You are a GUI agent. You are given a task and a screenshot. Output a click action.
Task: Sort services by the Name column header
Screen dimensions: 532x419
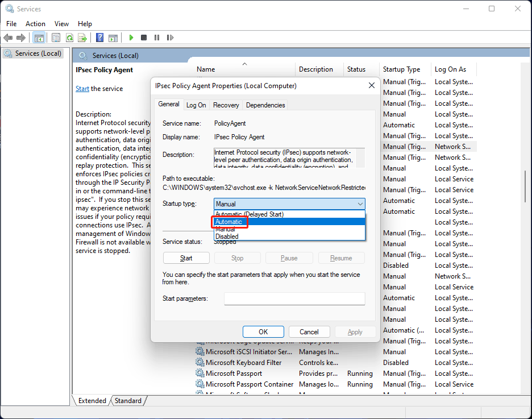[244, 69]
